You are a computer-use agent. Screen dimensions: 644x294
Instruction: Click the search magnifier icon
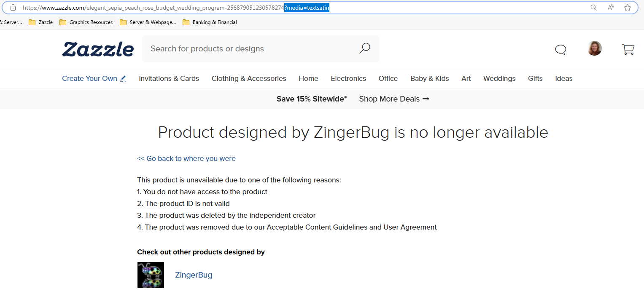click(x=364, y=48)
